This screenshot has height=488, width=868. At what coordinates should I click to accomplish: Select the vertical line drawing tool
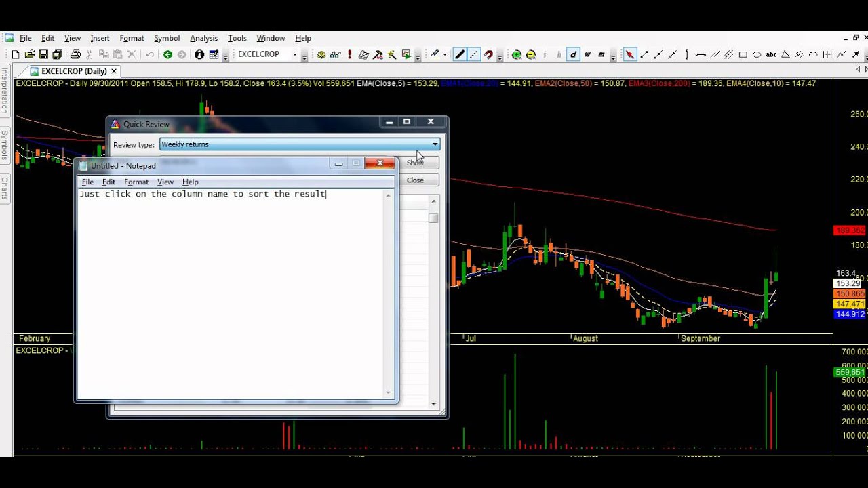click(686, 54)
